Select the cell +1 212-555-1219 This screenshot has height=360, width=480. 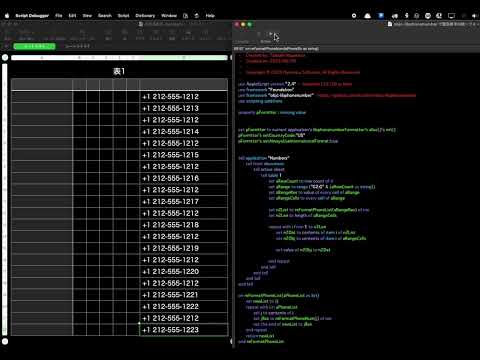(x=184, y=248)
